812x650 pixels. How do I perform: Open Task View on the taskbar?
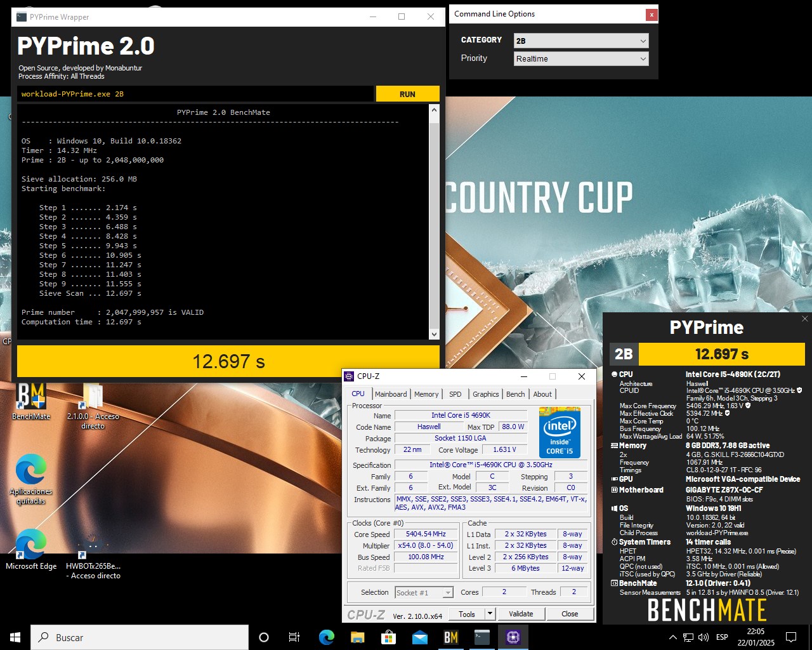[x=294, y=637]
